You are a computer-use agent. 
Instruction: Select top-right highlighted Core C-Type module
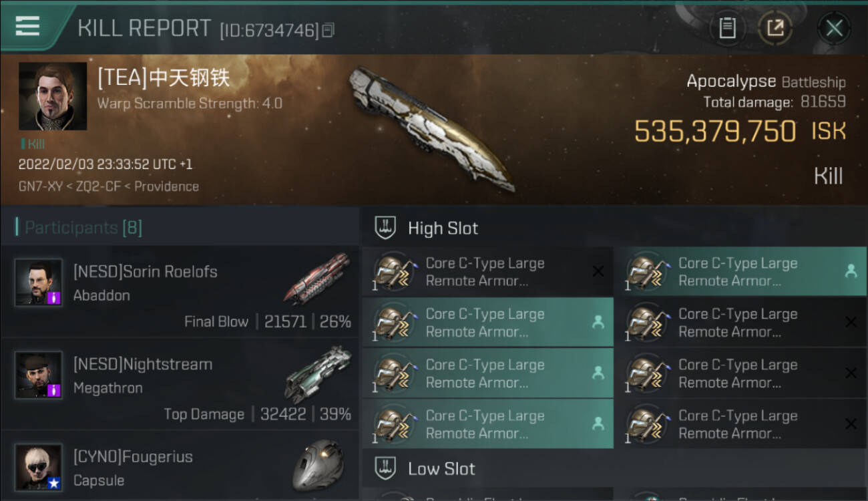[740, 272]
